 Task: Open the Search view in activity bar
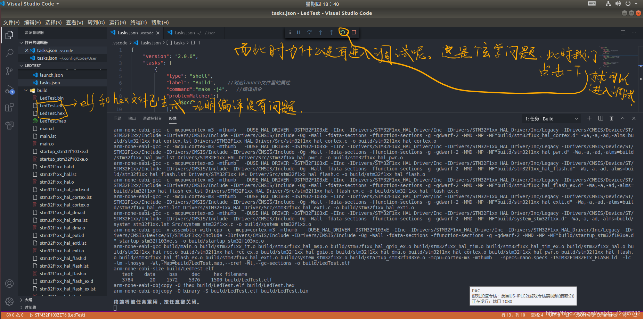(9, 53)
